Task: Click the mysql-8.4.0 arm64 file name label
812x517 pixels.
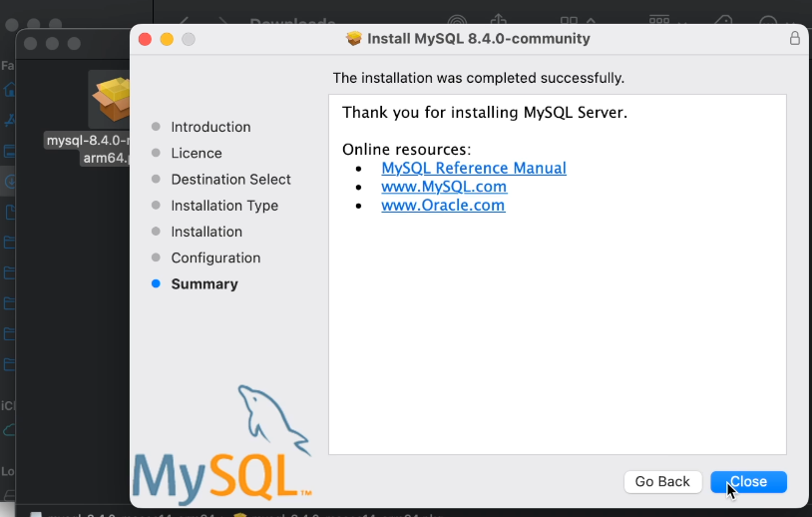Action: click(88, 149)
